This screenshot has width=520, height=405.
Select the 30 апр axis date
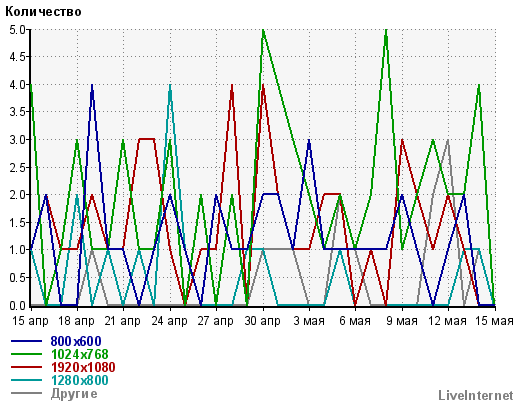pyautogui.click(x=263, y=321)
